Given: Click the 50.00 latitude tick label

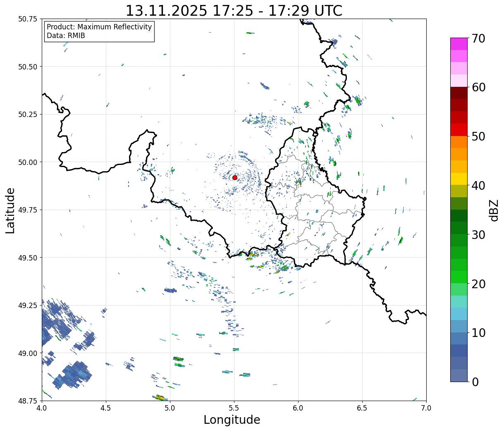Looking at the screenshot, I should pos(28,162).
